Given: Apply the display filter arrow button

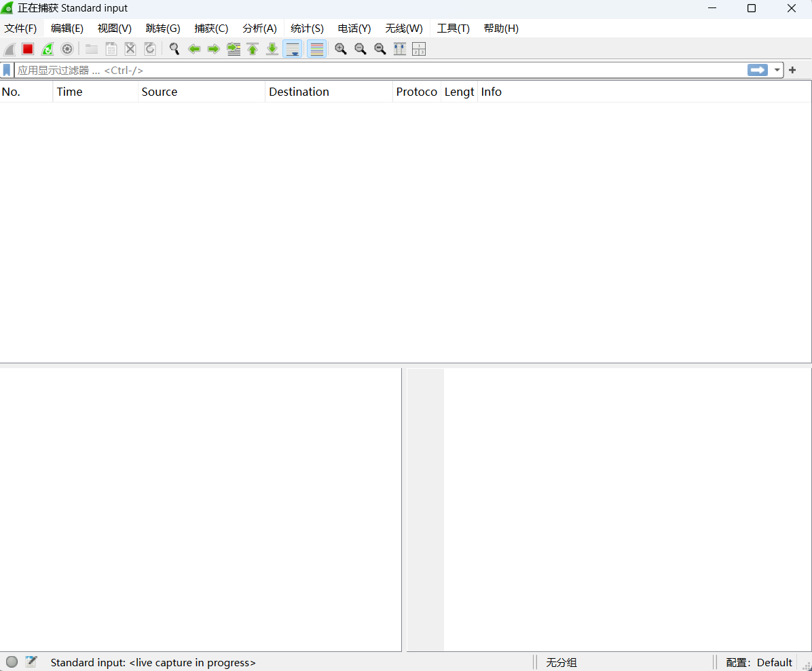Looking at the screenshot, I should (758, 70).
